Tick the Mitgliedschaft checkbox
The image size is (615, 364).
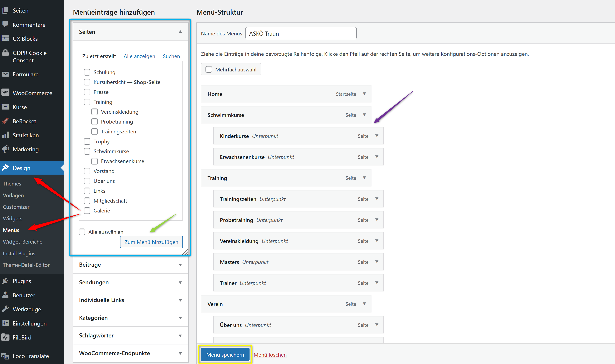click(87, 201)
